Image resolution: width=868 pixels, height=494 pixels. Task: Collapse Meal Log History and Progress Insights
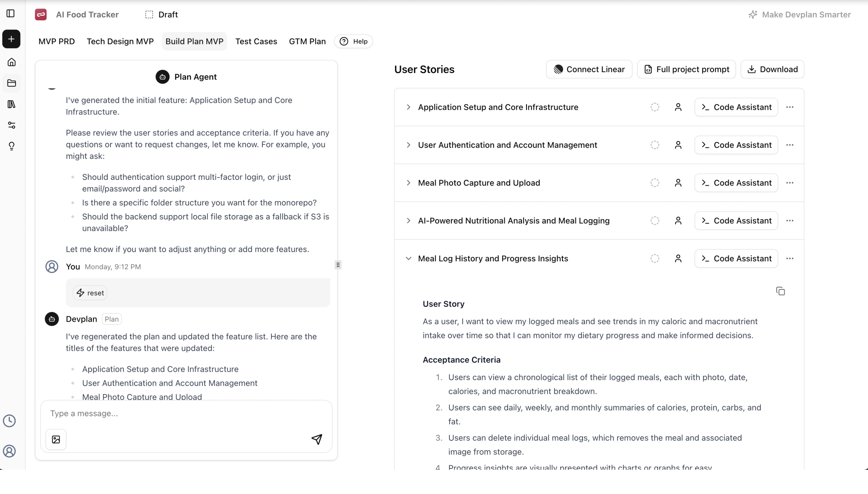point(408,259)
